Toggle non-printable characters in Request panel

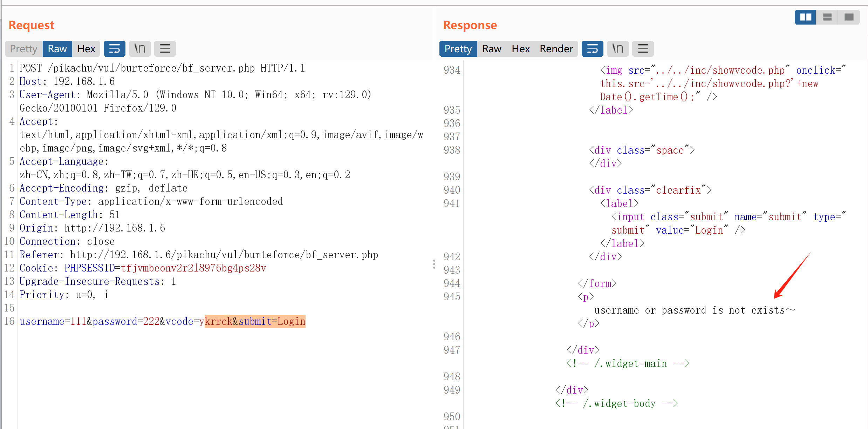(140, 49)
